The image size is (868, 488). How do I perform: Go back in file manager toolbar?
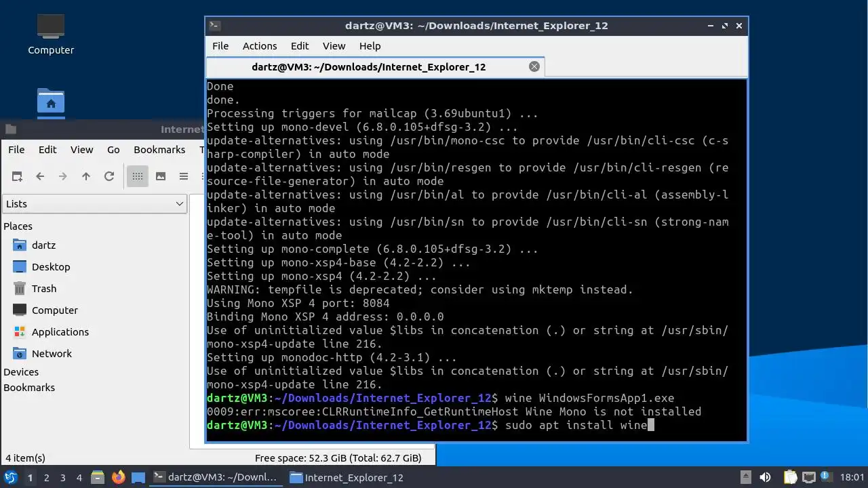[40, 176]
